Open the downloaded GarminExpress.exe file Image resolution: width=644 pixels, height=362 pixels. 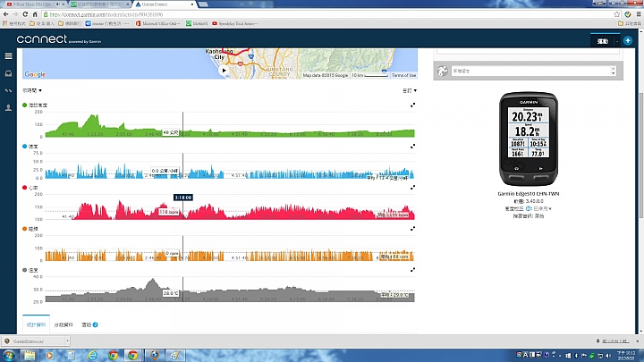pos(33,341)
